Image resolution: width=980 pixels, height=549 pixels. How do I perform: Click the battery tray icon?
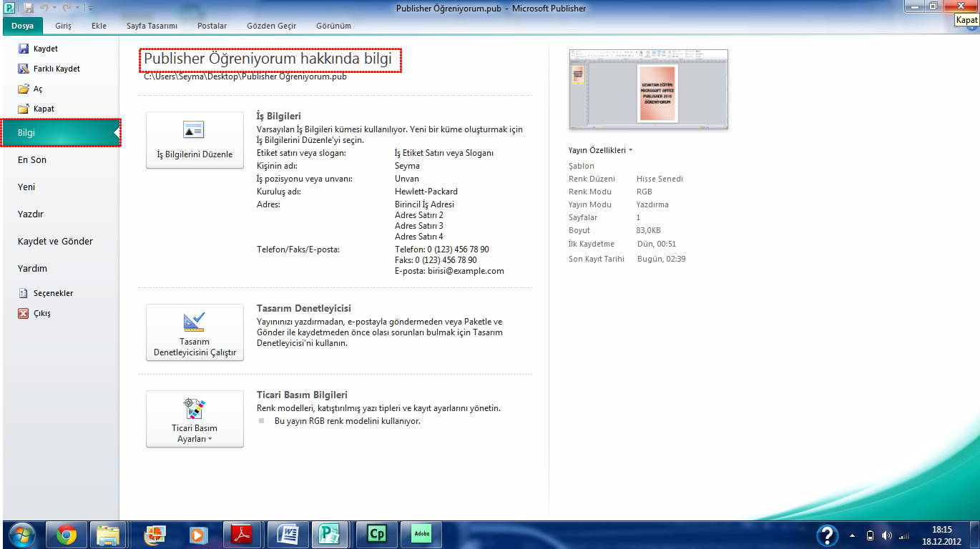[x=870, y=535]
